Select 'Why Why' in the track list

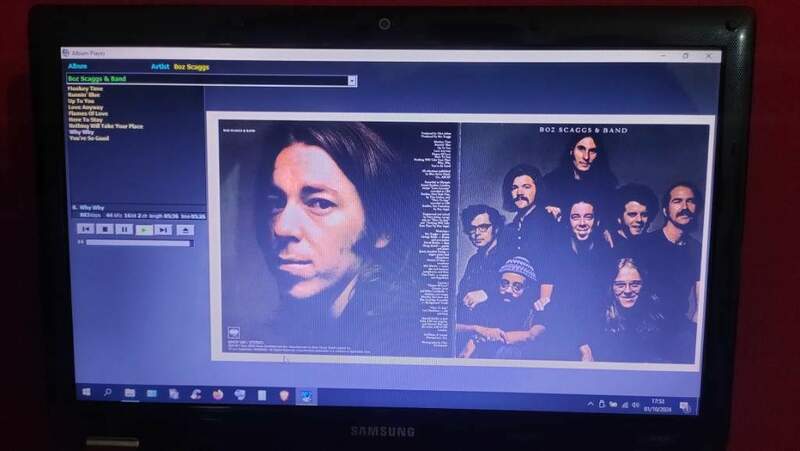(x=82, y=132)
